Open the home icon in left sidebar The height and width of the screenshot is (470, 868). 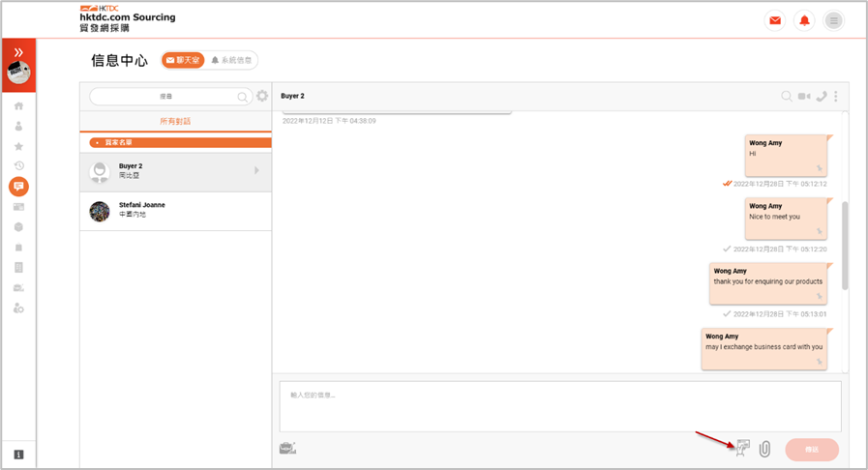coord(18,106)
